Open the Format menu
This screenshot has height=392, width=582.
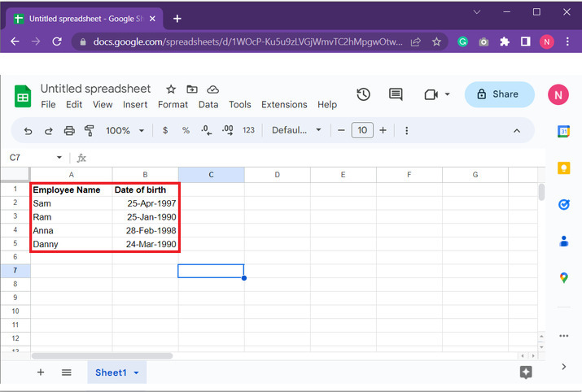click(x=173, y=105)
